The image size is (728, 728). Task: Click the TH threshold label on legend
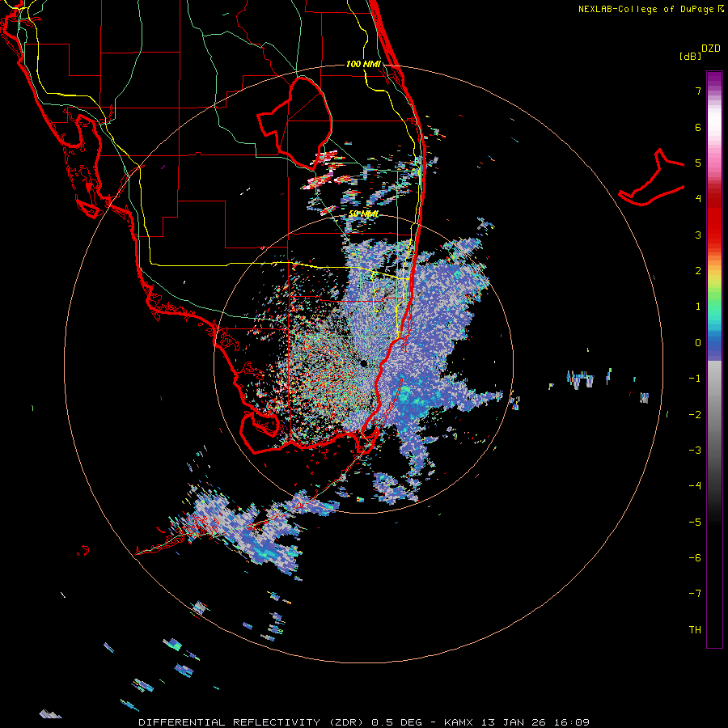[695, 630]
